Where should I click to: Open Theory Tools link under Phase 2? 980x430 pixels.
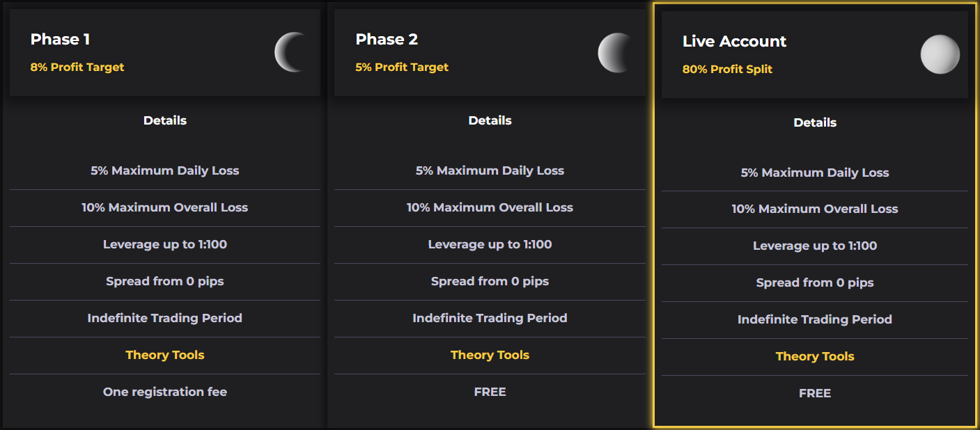pyautogui.click(x=490, y=355)
